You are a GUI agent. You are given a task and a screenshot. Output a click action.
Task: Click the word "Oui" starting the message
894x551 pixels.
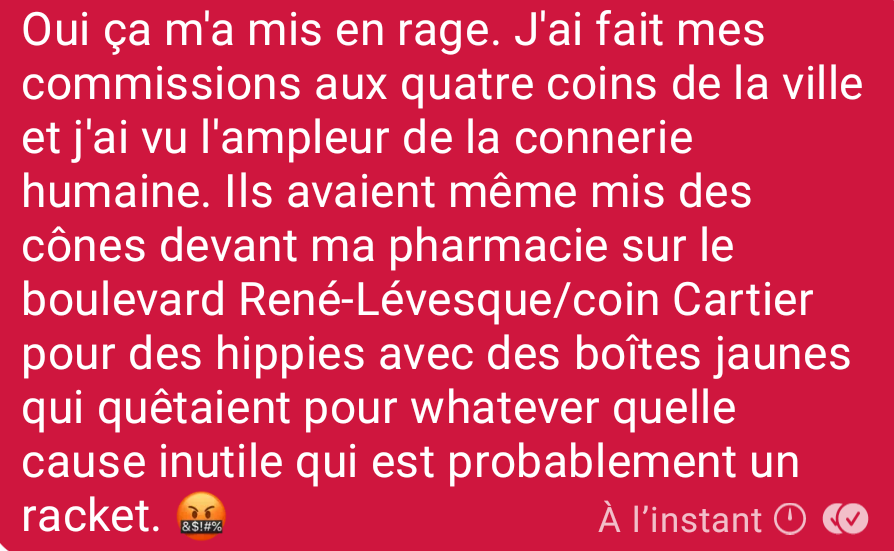[55, 31]
